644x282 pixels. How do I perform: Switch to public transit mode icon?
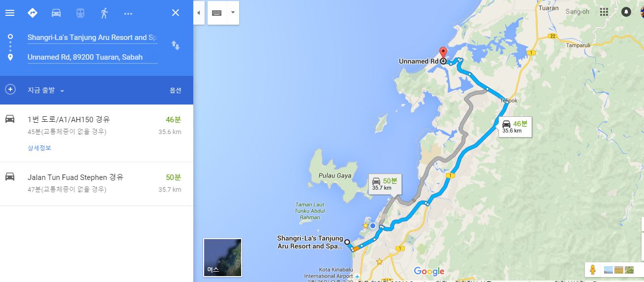pos(80,13)
